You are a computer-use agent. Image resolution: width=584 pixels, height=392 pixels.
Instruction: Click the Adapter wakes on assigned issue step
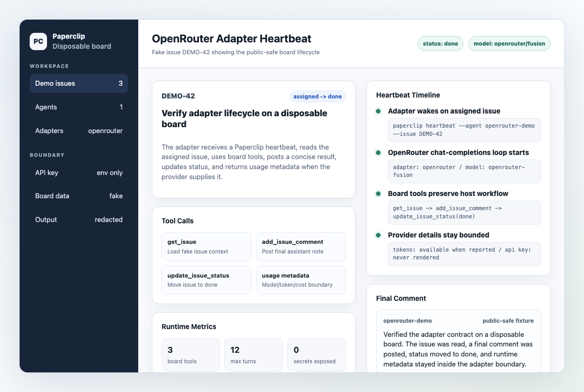coord(444,111)
